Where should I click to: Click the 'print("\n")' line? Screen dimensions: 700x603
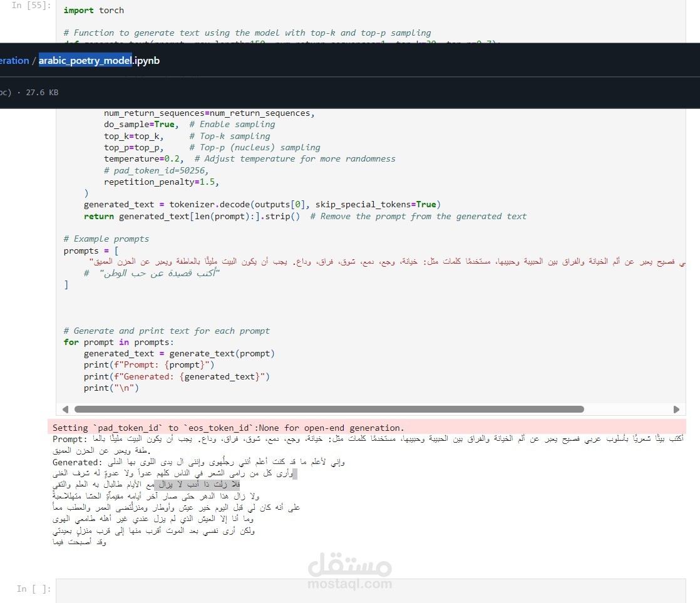111,388
